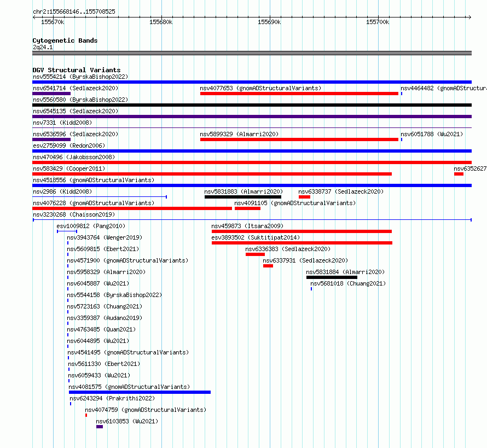Click the Cytogenetic Bands track title

click(65, 40)
